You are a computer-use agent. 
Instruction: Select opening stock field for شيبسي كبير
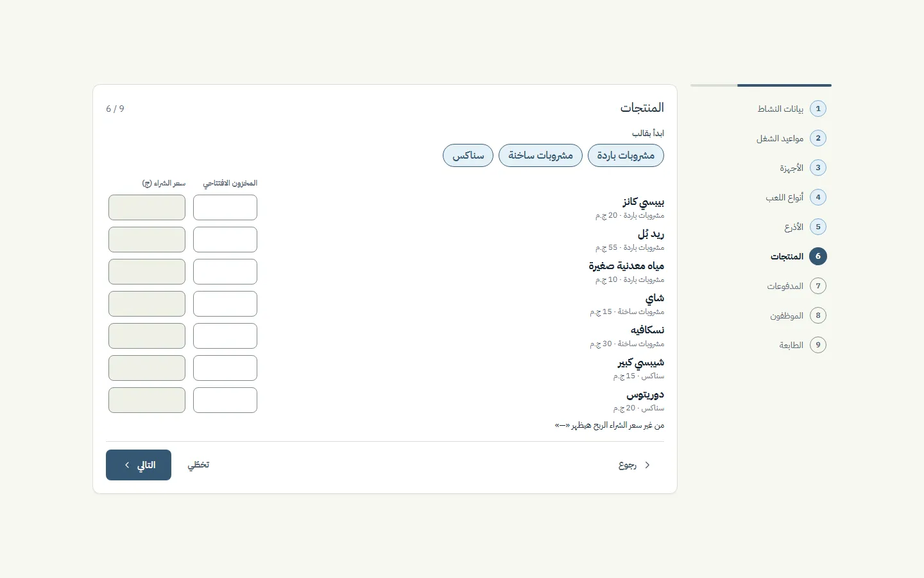[225, 368]
